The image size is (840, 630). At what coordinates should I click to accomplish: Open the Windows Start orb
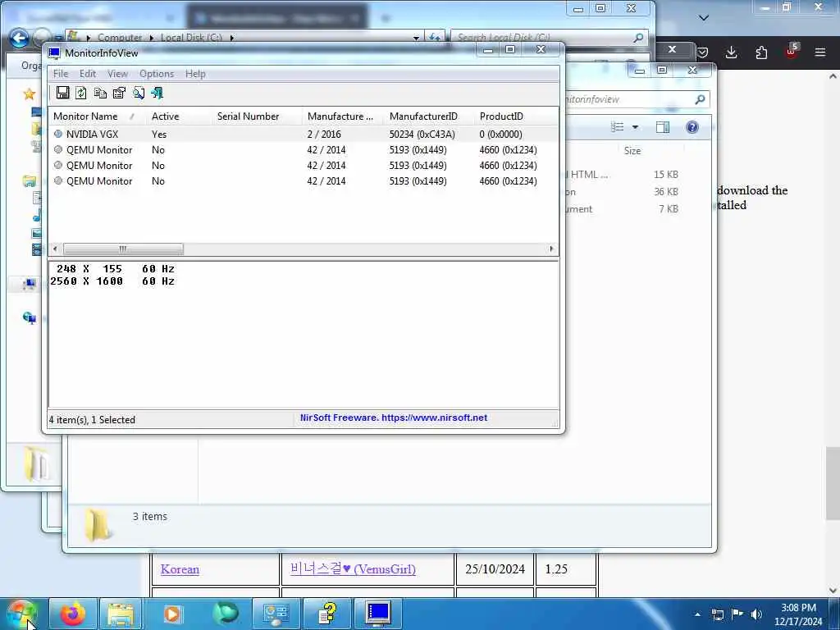(x=21, y=614)
